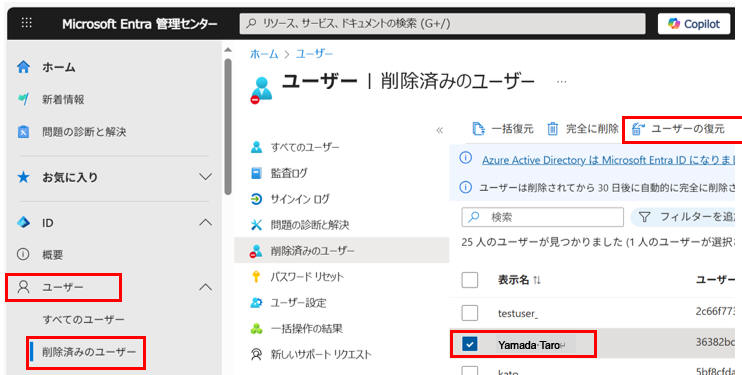The width and height of the screenshot is (742, 375).
Task: Collapse the ID section chevron
Action: pyautogui.click(x=205, y=222)
